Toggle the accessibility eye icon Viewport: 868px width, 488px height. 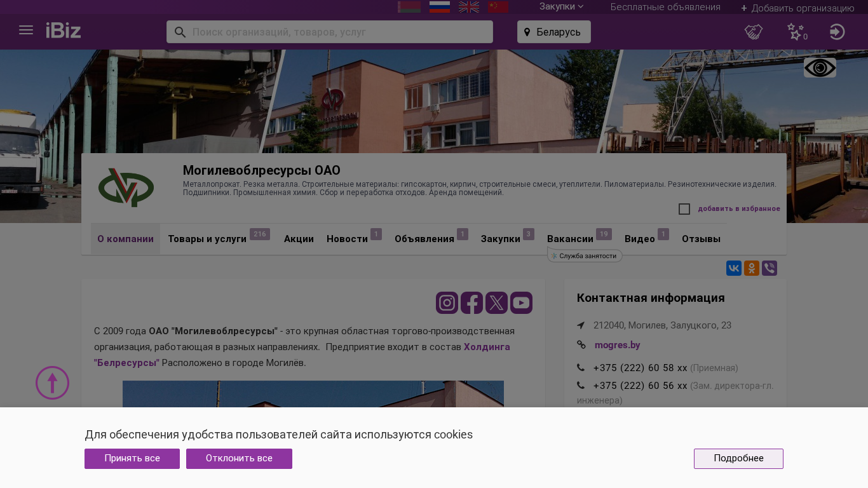click(x=820, y=67)
